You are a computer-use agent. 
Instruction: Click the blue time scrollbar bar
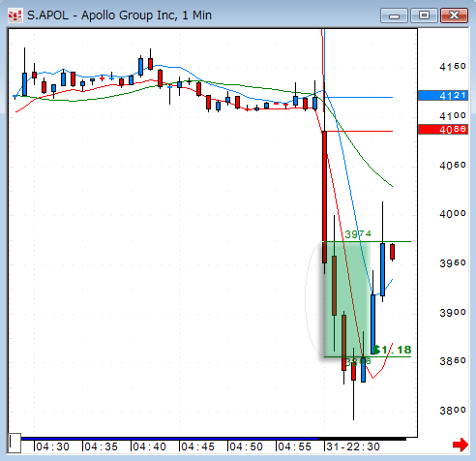(169, 439)
